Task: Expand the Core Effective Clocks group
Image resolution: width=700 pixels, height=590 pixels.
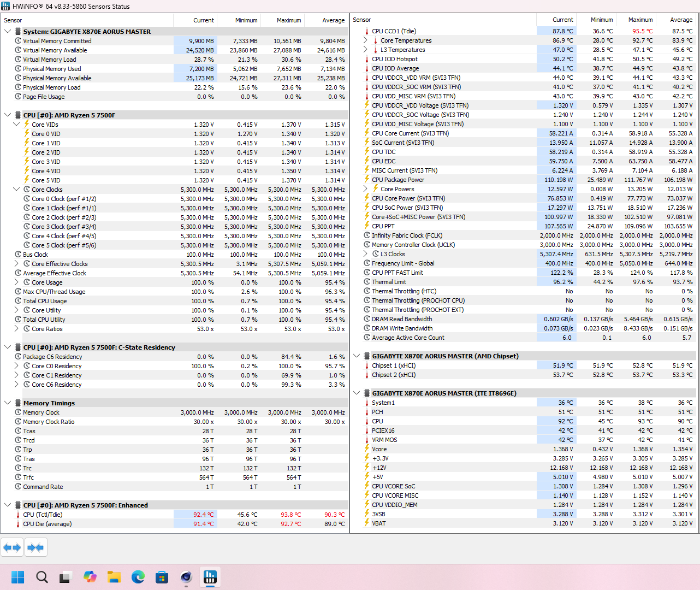Action: [16, 264]
